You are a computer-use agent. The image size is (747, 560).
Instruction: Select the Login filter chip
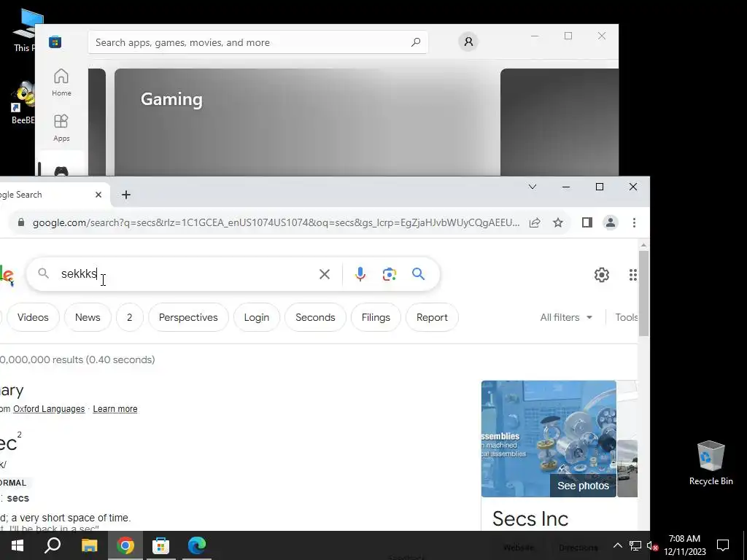[257, 317]
